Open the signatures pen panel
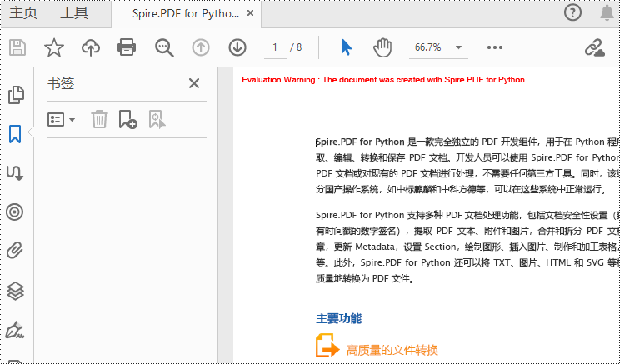This screenshot has width=620, height=364. point(15,330)
